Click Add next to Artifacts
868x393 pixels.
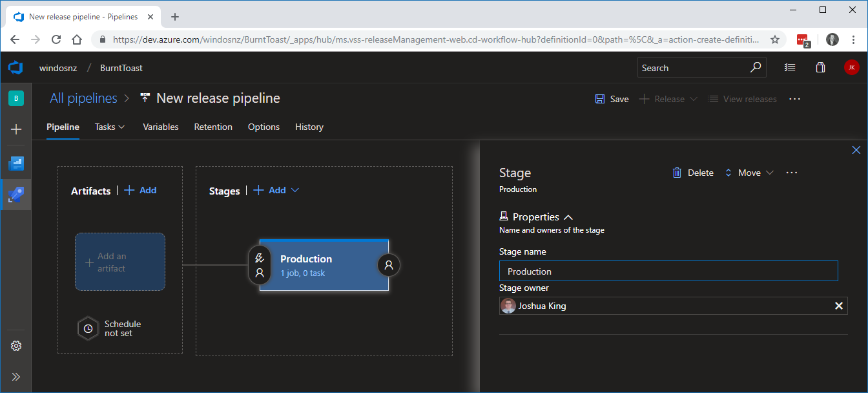[140, 190]
